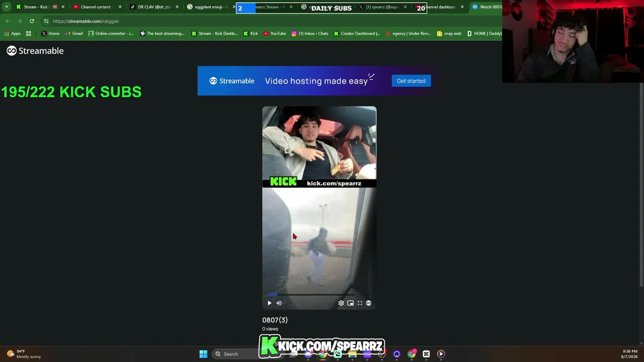Open the Creator Dashboard bookmark
644x362 pixels.
point(357,34)
